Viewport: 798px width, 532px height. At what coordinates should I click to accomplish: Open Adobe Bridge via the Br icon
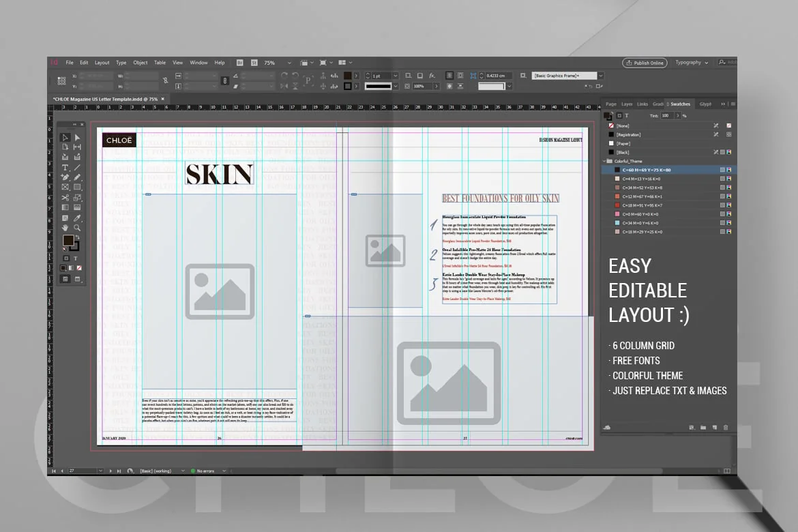[239, 63]
